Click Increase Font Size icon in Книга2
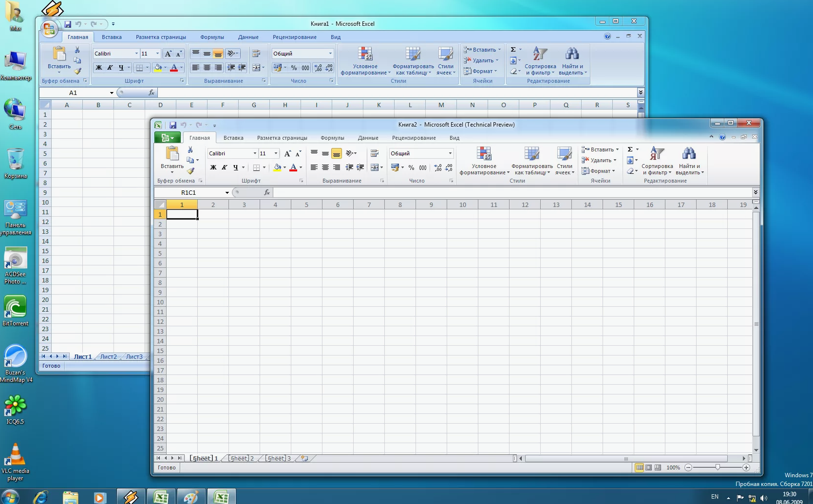The width and height of the screenshot is (813, 504). (287, 153)
